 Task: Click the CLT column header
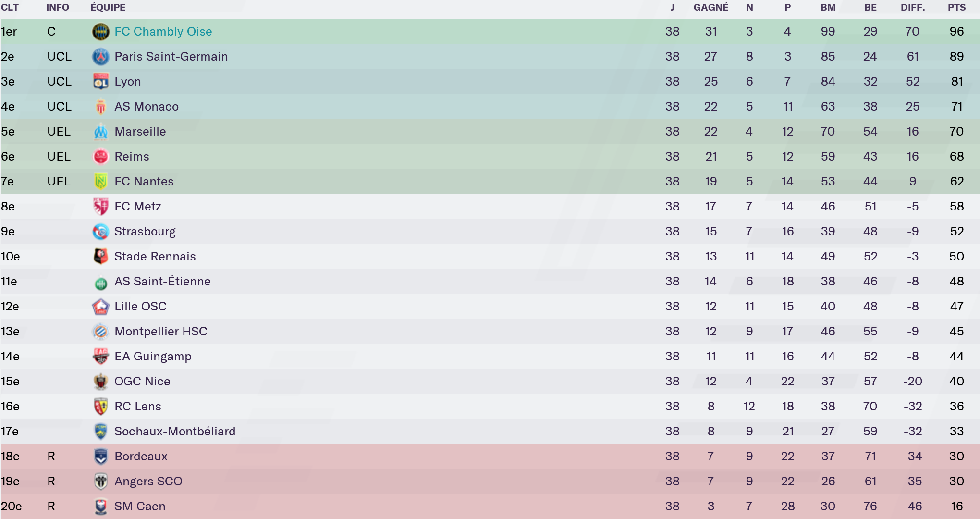10,8
